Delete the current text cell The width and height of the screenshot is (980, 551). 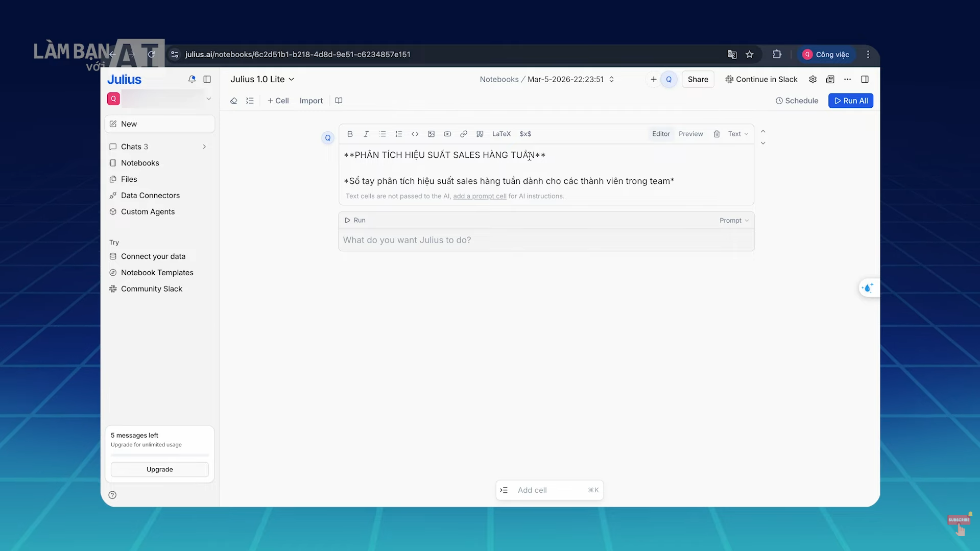click(716, 134)
